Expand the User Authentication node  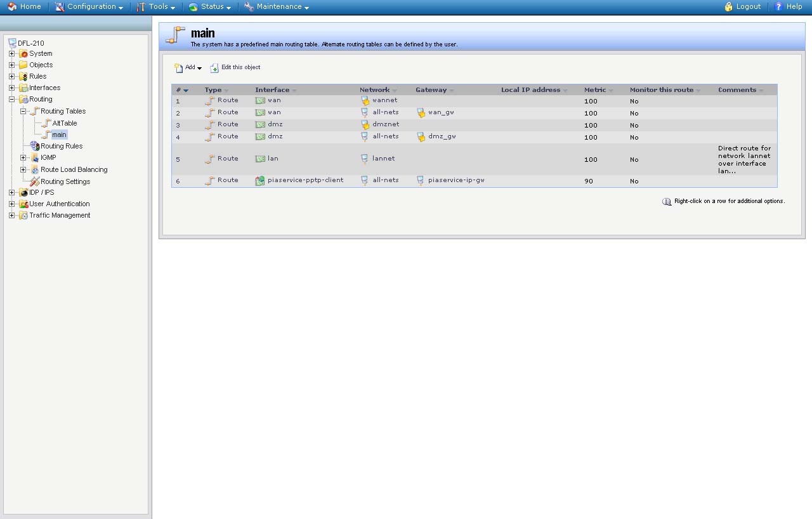[11, 204]
